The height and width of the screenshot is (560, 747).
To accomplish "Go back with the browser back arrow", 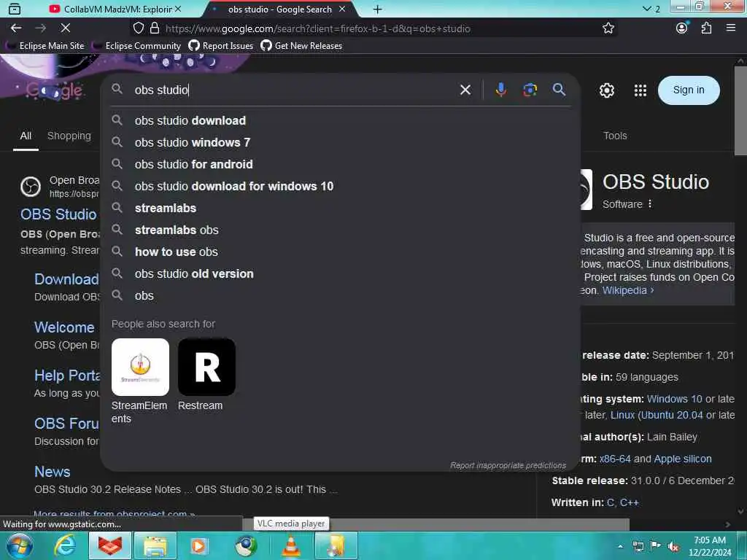I will (16, 28).
